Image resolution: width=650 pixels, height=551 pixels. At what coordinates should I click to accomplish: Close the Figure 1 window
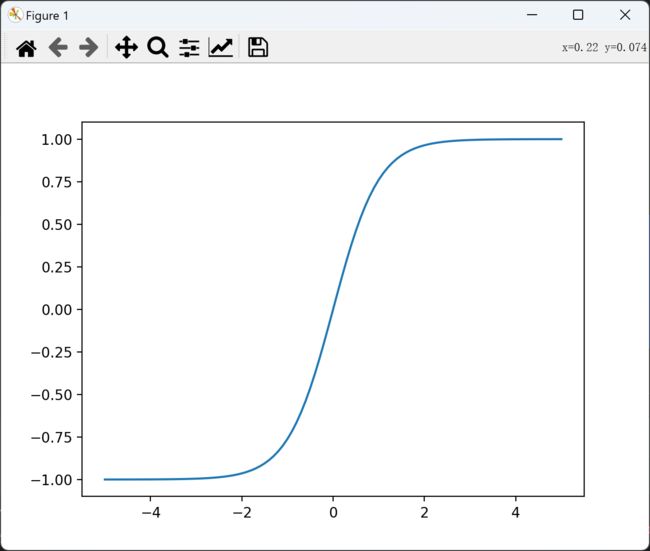point(625,15)
